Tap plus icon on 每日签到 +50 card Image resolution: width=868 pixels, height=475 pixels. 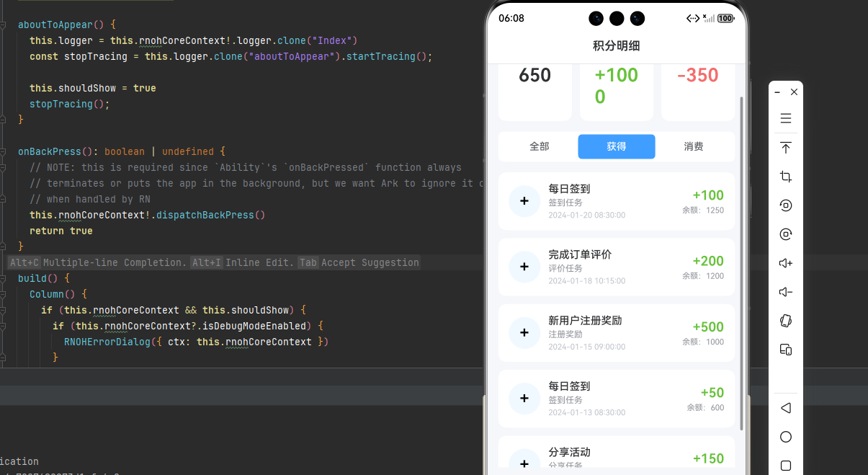point(524,399)
